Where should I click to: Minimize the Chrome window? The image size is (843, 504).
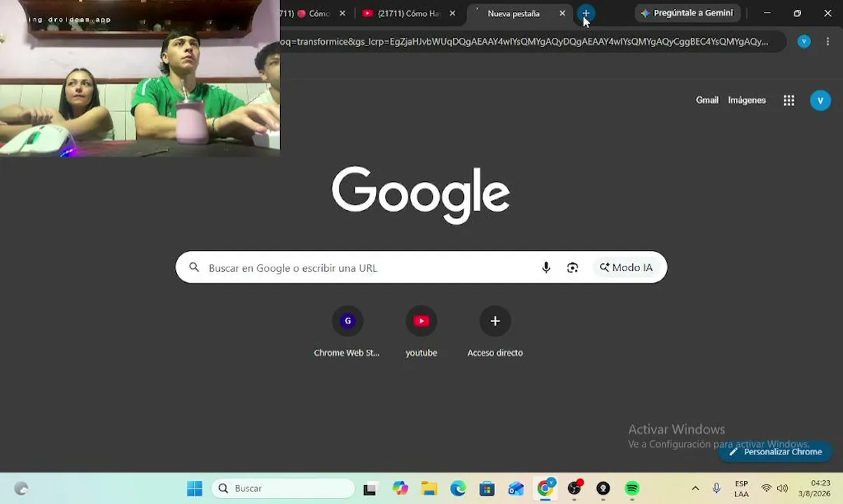(x=767, y=13)
